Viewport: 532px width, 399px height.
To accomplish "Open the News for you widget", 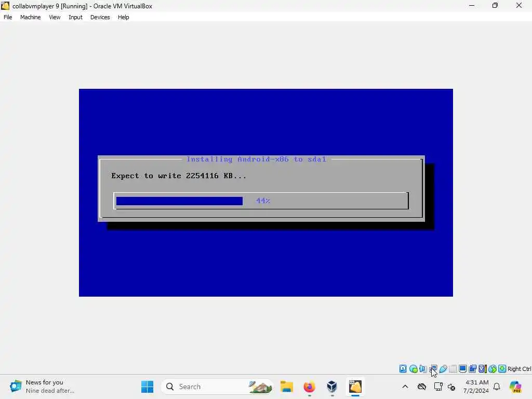I will tap(43, 387).
